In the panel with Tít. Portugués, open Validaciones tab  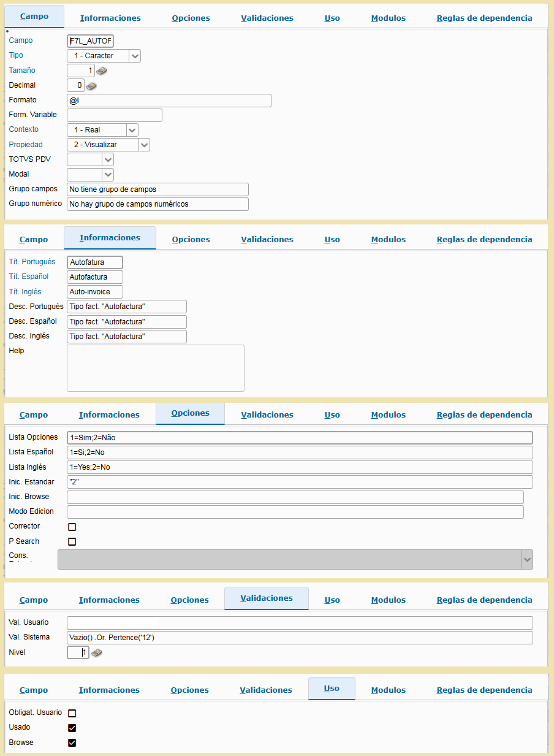tap(267, 239)
